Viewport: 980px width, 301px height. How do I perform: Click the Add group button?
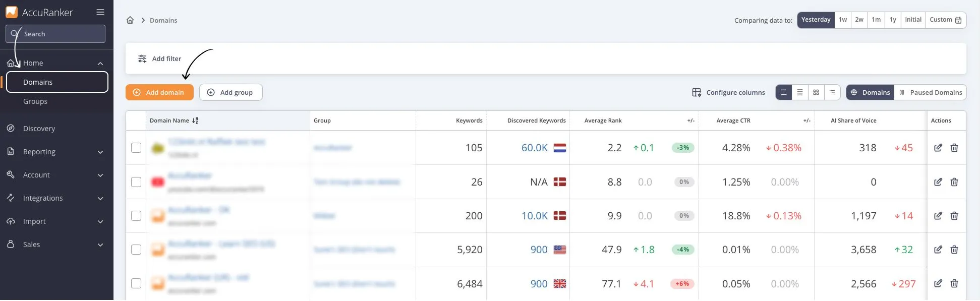pos(230,92)
